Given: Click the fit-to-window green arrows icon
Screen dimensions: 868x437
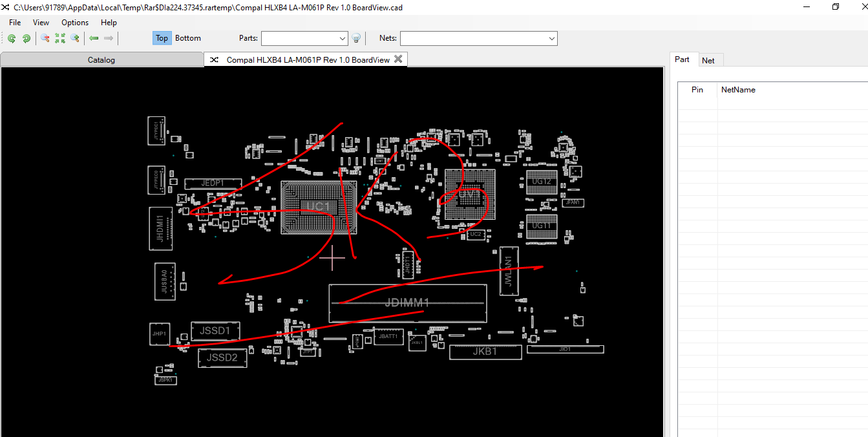Looking at the screenshot, I should (60, 38).
